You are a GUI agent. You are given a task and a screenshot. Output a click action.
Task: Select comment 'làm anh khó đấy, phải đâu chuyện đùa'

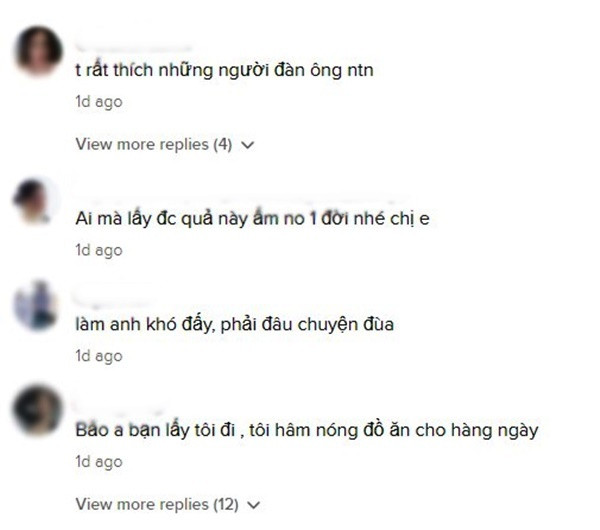pos(235,325)
